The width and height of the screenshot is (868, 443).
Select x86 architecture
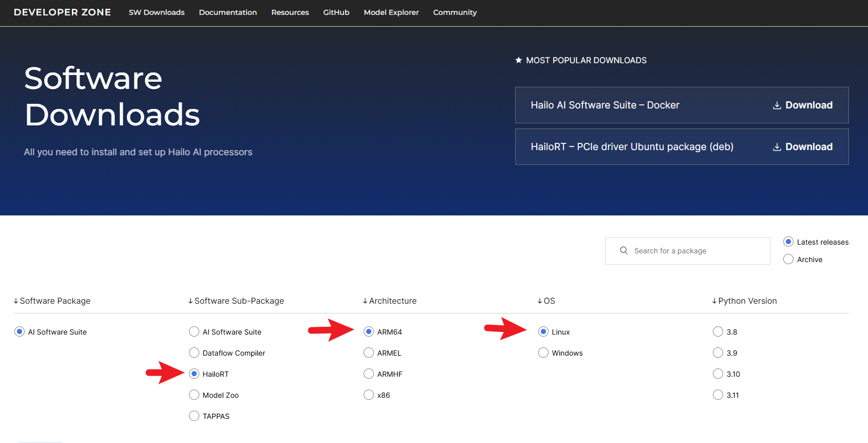[369, 395]
